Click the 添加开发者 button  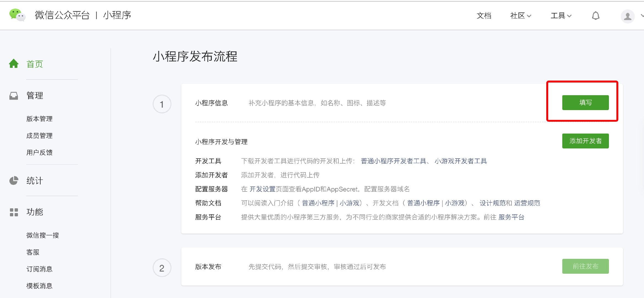coord(585,141)
